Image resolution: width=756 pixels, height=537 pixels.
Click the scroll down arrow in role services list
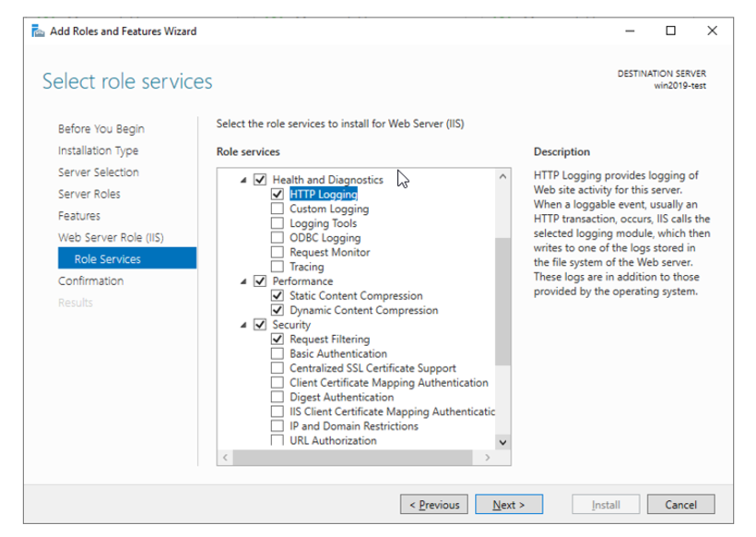click(502, 443)
